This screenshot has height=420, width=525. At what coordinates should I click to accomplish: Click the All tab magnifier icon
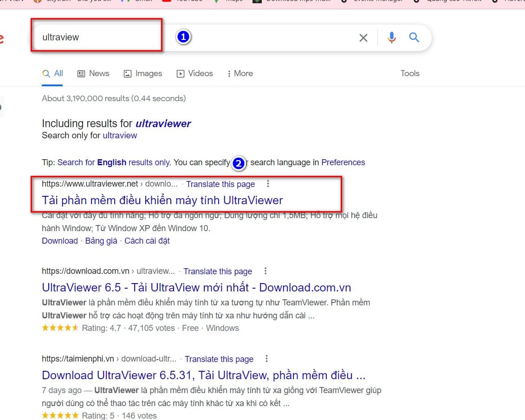[x=46, y=74]
